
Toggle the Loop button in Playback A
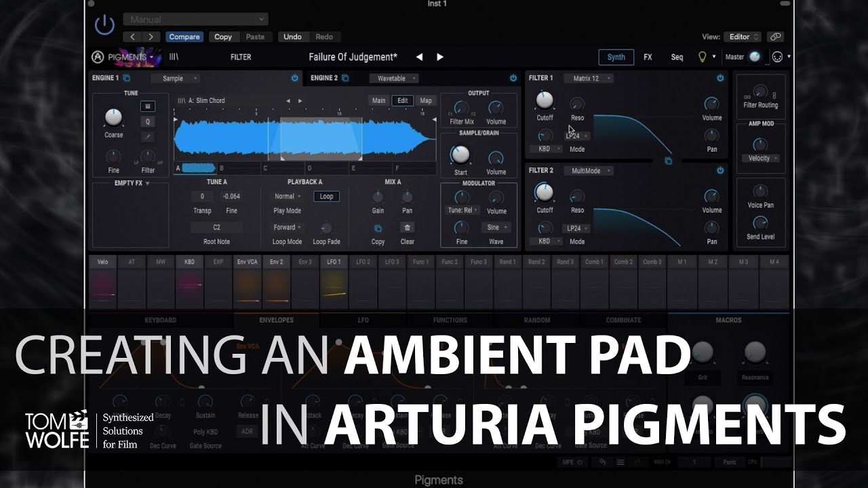pyautogui.click(x=326, y=197)
